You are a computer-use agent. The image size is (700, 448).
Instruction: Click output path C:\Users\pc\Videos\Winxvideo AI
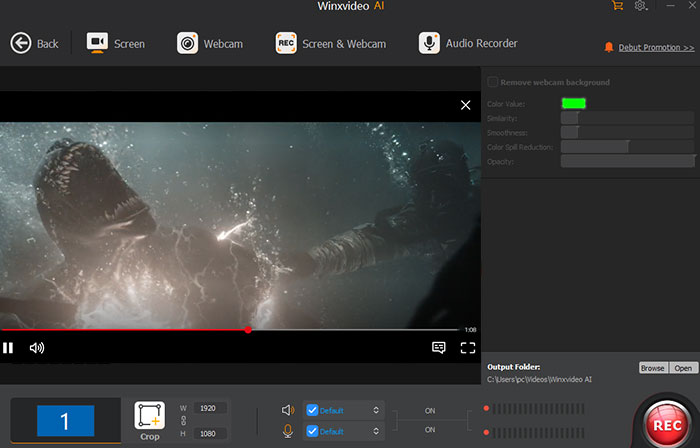point(539,379)
